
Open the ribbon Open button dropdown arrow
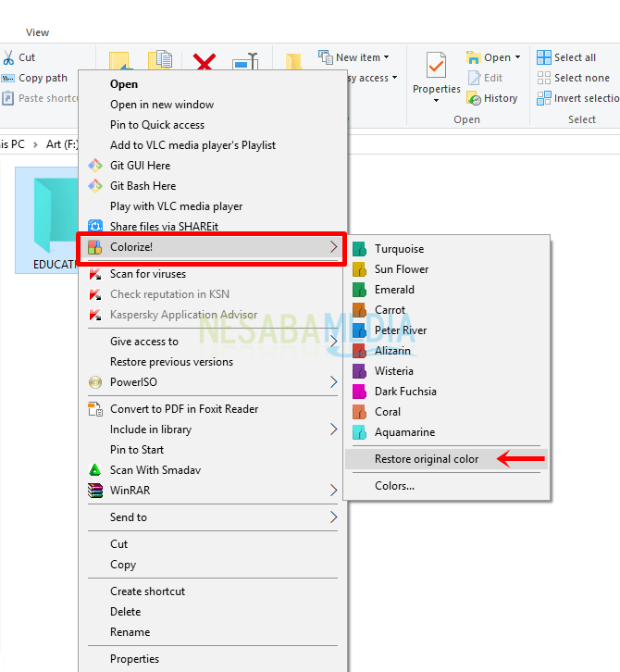517,57
